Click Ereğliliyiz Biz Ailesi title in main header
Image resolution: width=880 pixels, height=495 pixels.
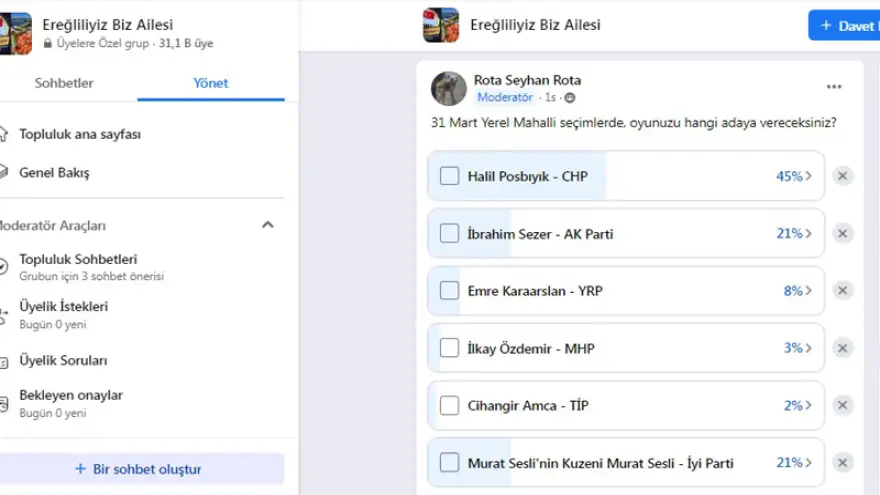tap(535, 25)
